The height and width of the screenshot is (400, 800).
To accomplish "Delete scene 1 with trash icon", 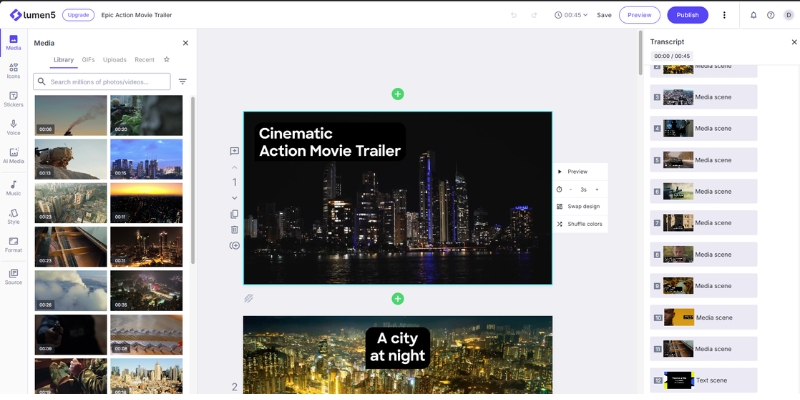I will click(234, 230).
